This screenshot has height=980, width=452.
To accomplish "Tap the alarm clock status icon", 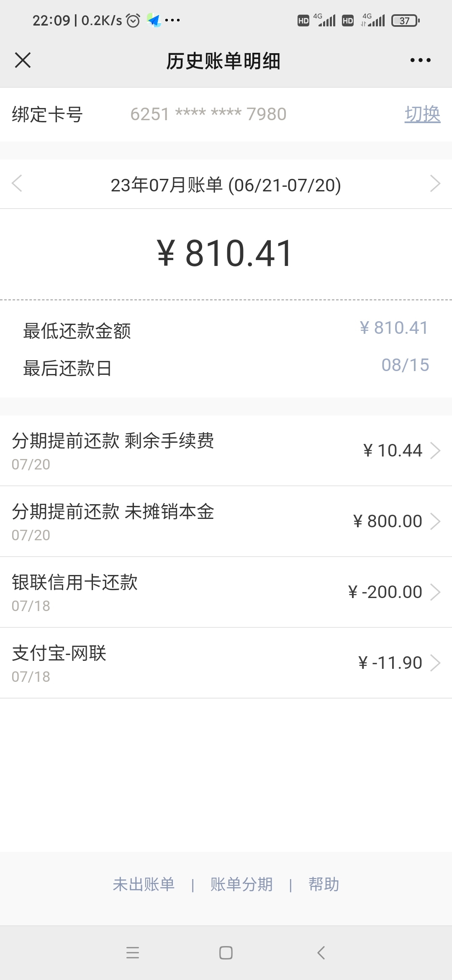I will pyautogui.click(x=133, y=20).
